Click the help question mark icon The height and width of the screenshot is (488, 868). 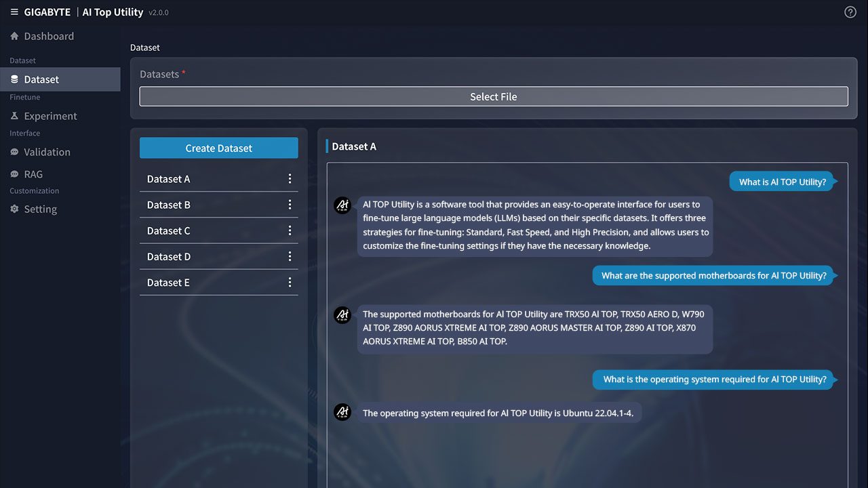(850, 12)
